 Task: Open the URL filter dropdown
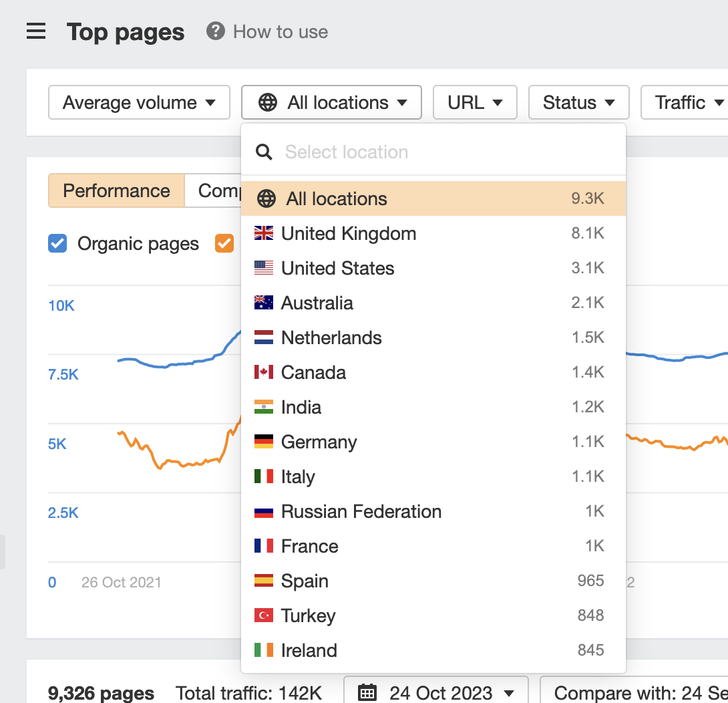[475, 102]
